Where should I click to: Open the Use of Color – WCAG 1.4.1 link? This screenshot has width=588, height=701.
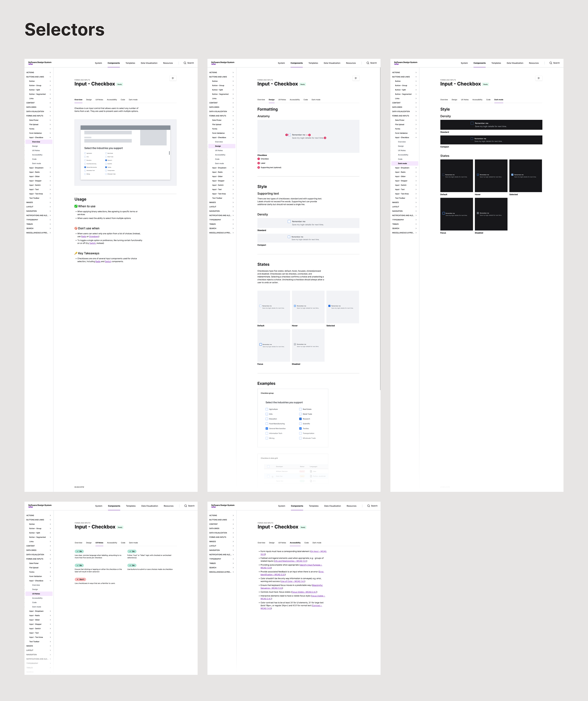(293, 581)
